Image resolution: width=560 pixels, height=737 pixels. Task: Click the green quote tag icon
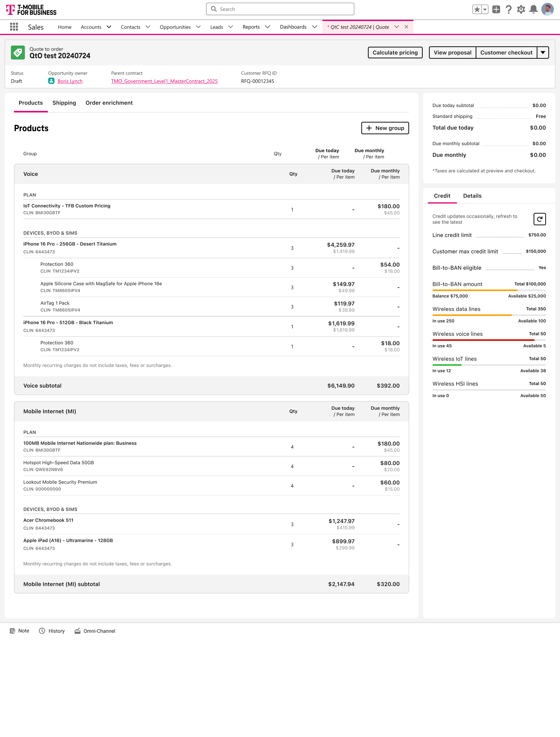click(x=18, y=52)
